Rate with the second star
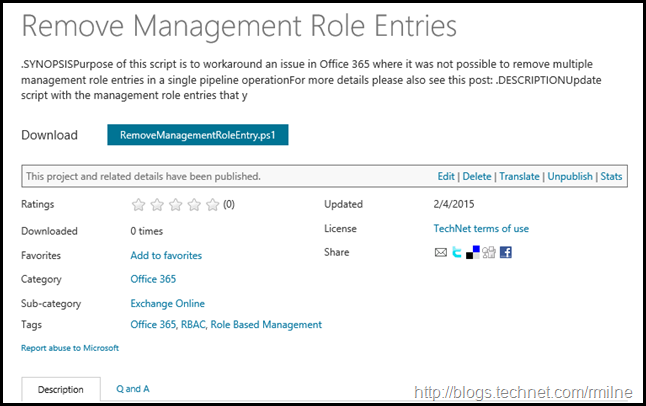Viewport: 646px width, 406px height. coord(157,204)
